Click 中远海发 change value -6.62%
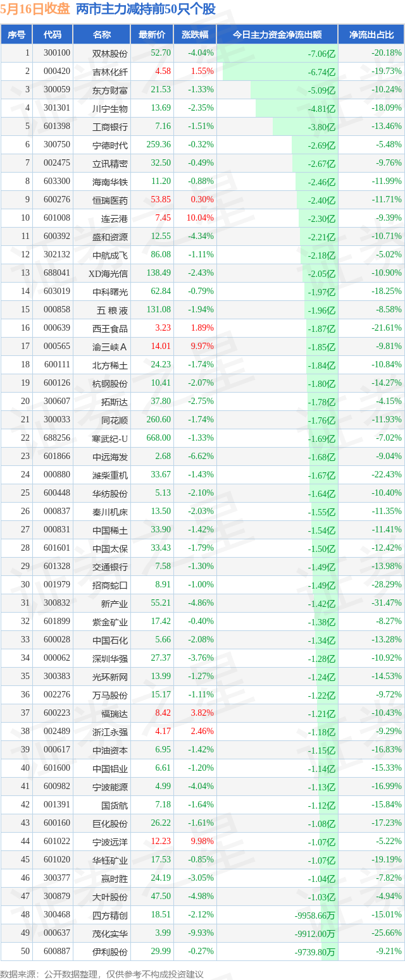This screenshot has height=980, width=405. coord(201,456)
